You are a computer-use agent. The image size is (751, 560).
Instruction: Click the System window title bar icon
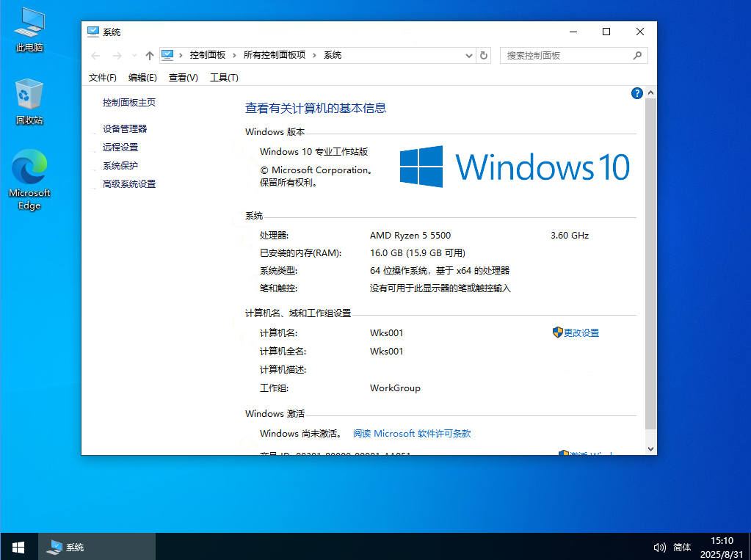pyautogui.click(x=93, y=32)
